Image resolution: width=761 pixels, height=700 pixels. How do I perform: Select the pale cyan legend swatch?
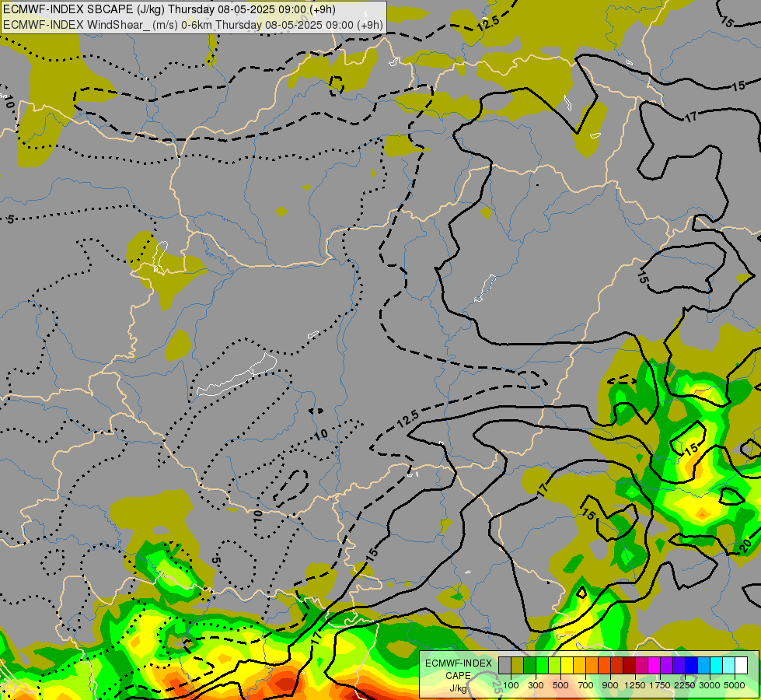(x=728, y=666)
